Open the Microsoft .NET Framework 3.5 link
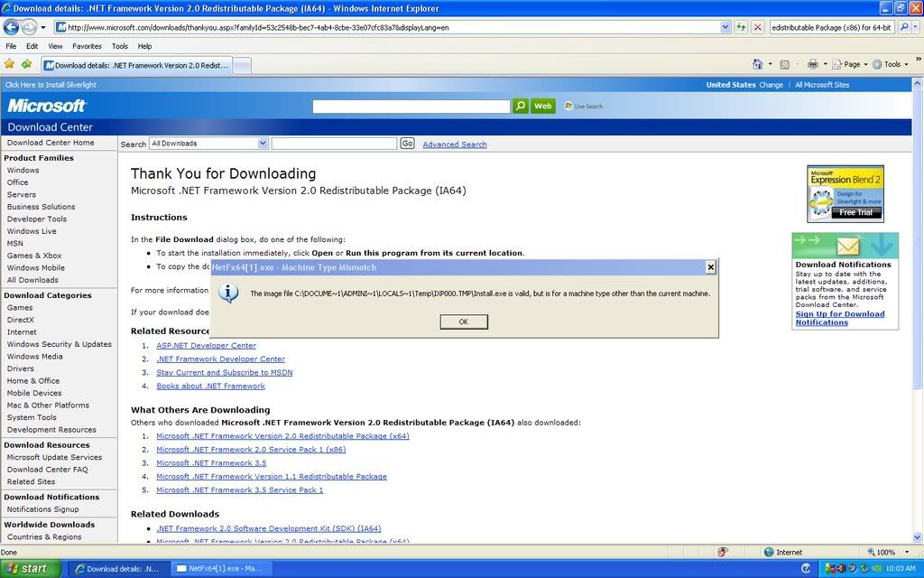The width and height of the screenshot is (924, 578). [x=211, y=463]
